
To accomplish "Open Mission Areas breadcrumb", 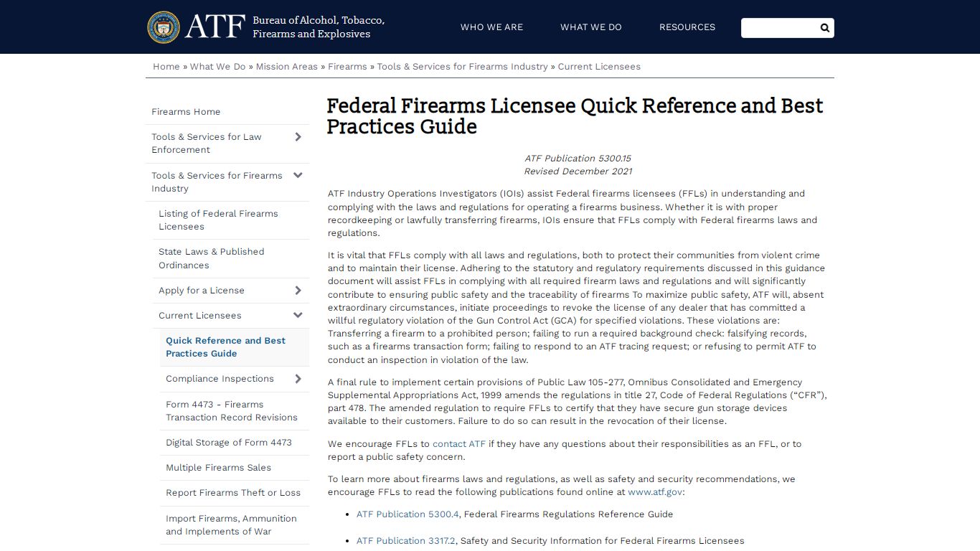I will (x=287, y=67).
